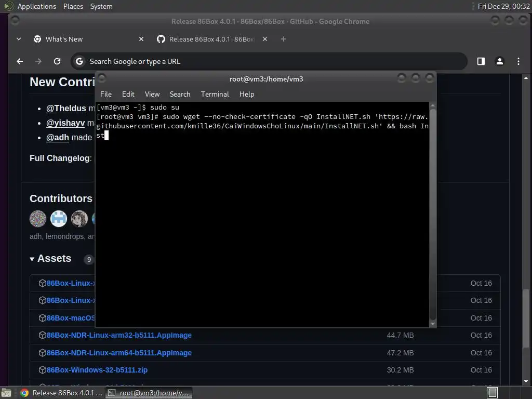
Task: Reload the current Chrome page
Action: click(x=57, y=61)
